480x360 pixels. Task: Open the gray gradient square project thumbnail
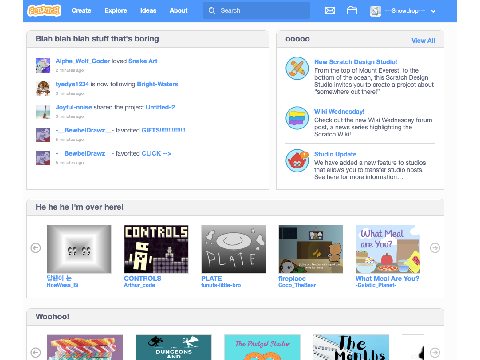click(x=79, y=249)
